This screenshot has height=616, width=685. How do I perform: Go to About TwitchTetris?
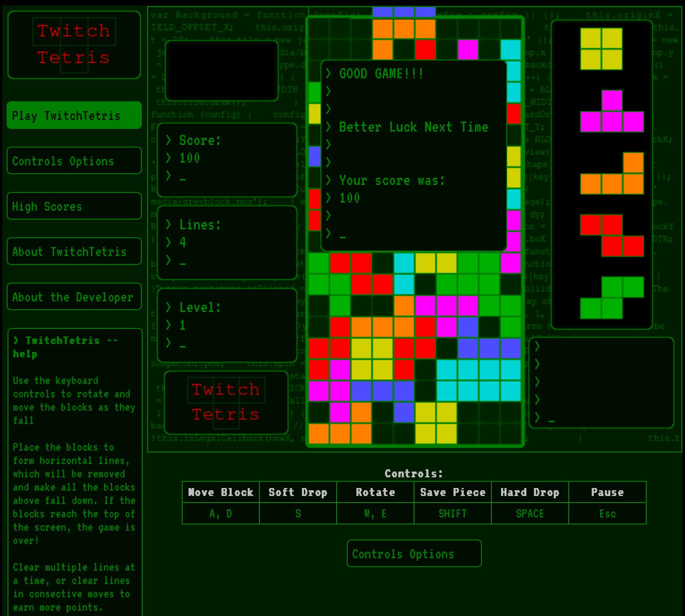[74, 252]
